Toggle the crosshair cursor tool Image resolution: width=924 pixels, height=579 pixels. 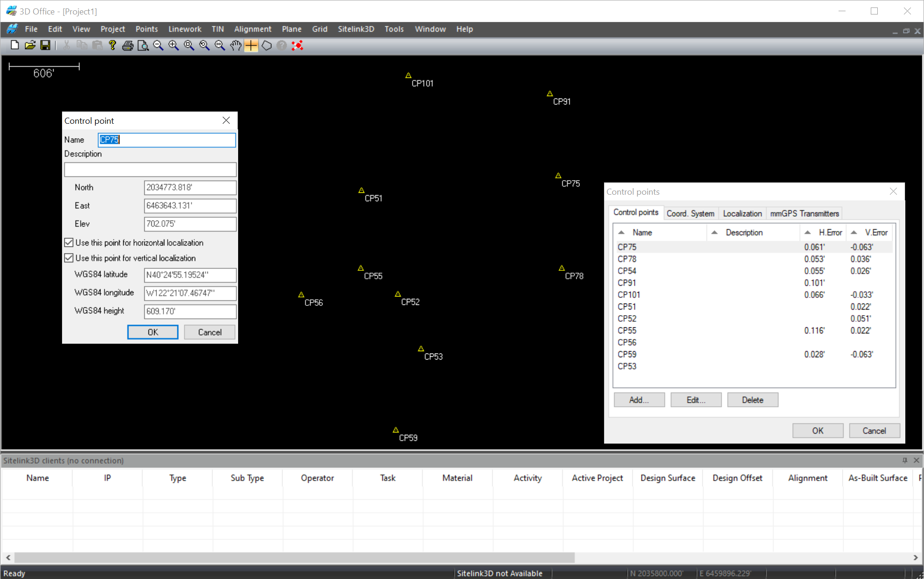(x=251, y=45)
